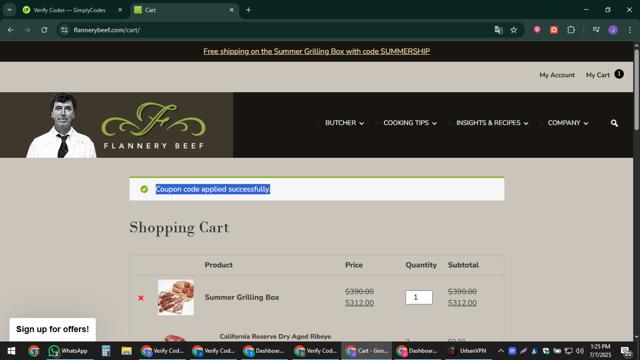Open the Windows notification center icon
640x360 pixels.
[x=625, y=351]
